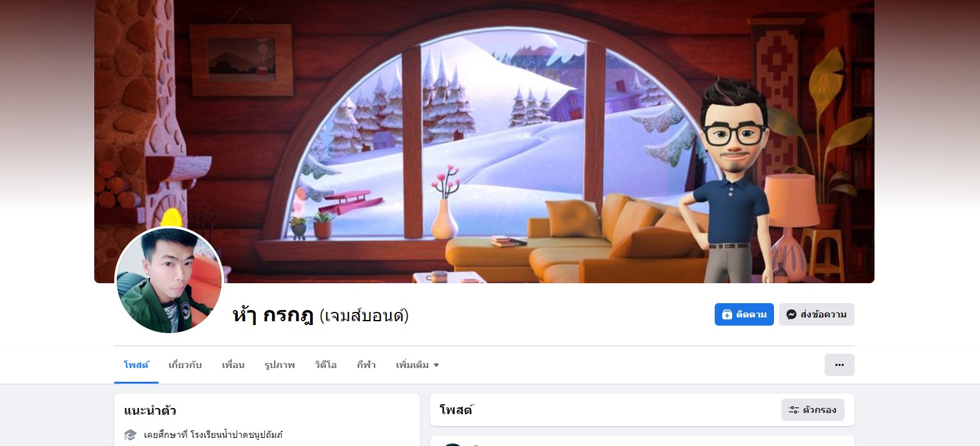Image resolution: width=980 pixels, height=446 pixels.
Task: Open the วิดีโอ tab
Action: pos(326,365)
